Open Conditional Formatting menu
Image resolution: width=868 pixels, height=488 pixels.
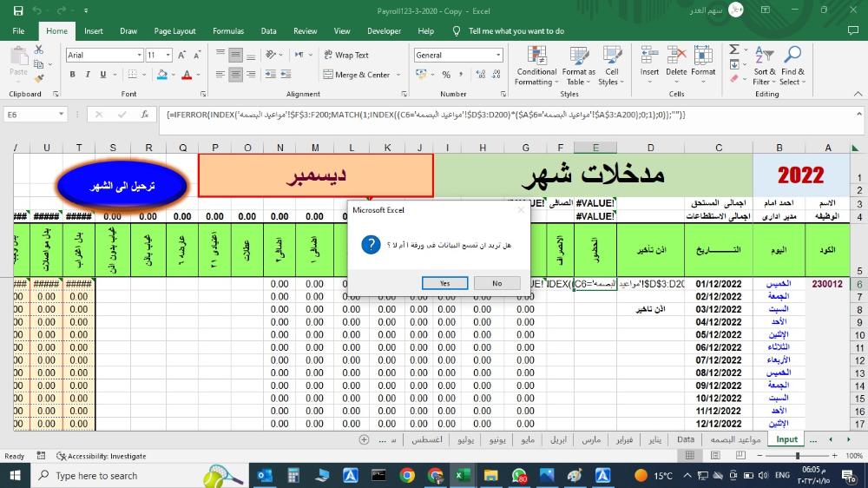(x=536, y=66)
